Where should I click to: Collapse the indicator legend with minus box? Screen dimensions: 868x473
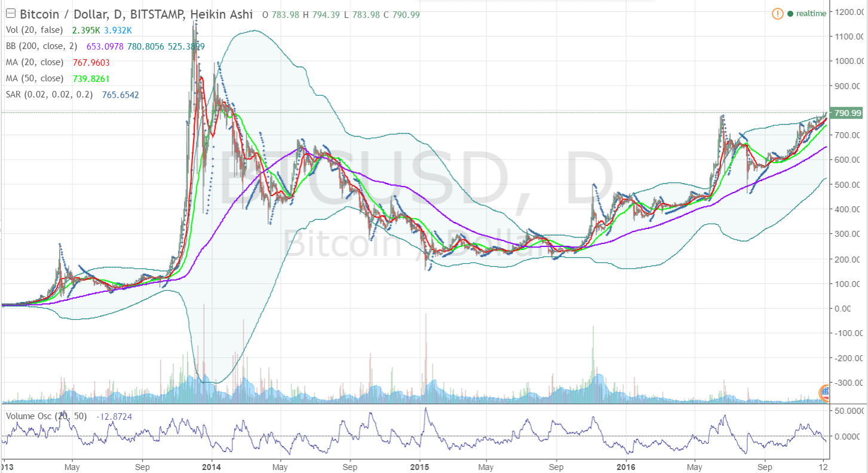tap(11, 13)
